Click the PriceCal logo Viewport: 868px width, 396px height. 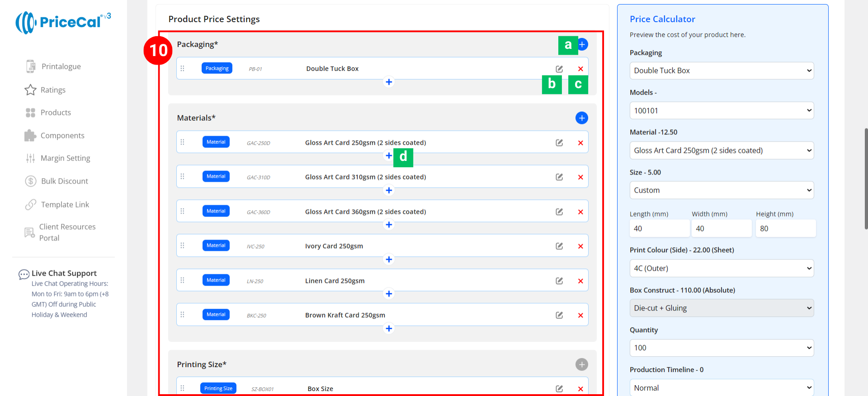coord(63,22)
